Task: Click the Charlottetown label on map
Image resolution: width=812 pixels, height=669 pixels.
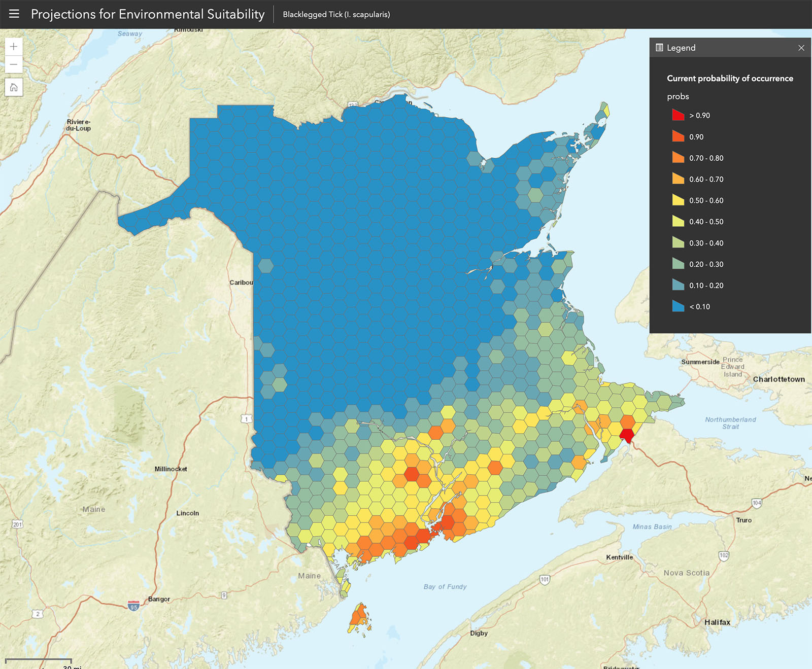Action: (779, 379)
